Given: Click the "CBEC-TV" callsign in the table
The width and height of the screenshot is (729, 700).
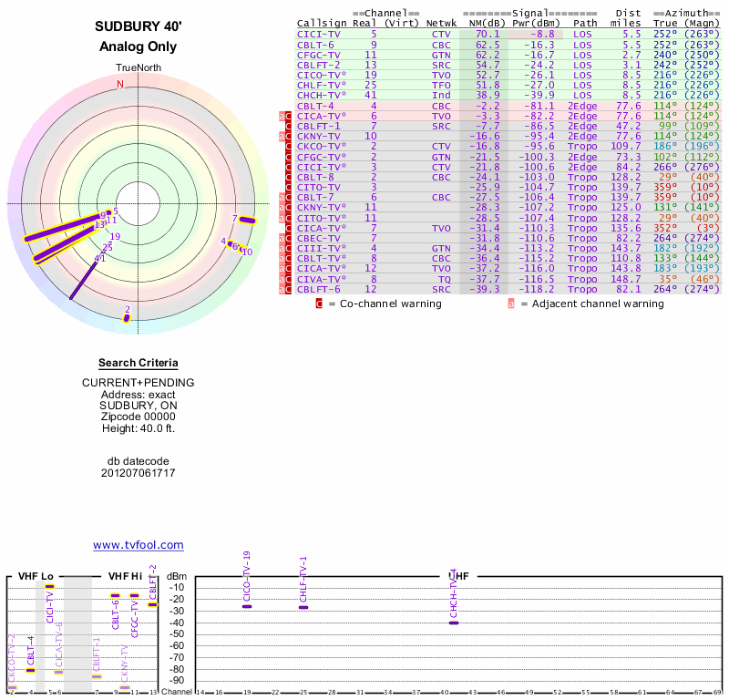Looking at the screenshot, I should pos(318,238).
